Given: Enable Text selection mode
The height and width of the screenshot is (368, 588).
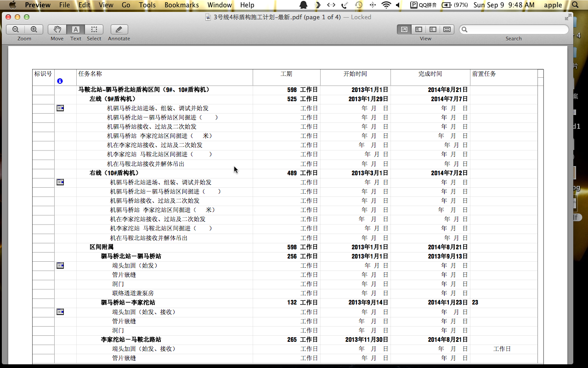Looking at the screenshot, I should [x=75, y=29].
